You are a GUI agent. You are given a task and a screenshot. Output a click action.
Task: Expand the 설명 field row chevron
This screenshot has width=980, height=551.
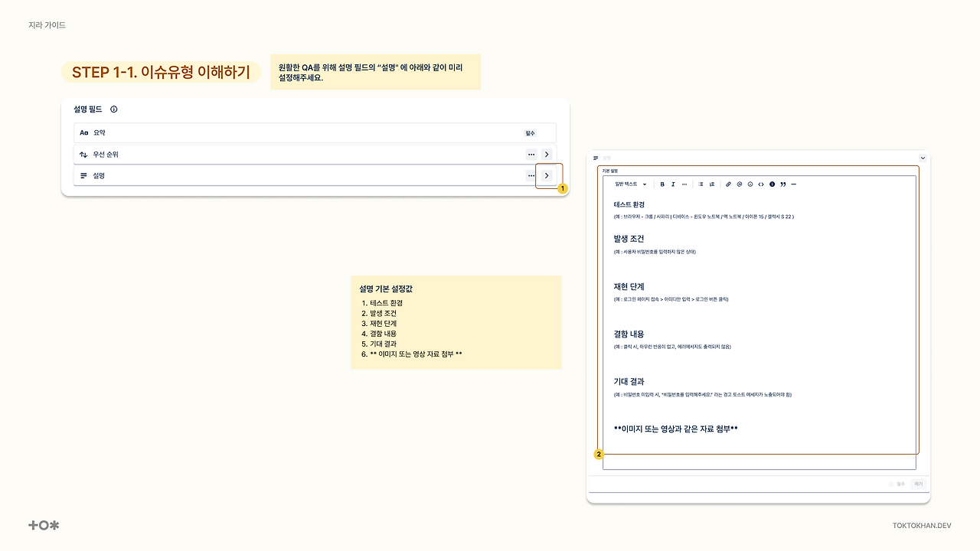547,176
